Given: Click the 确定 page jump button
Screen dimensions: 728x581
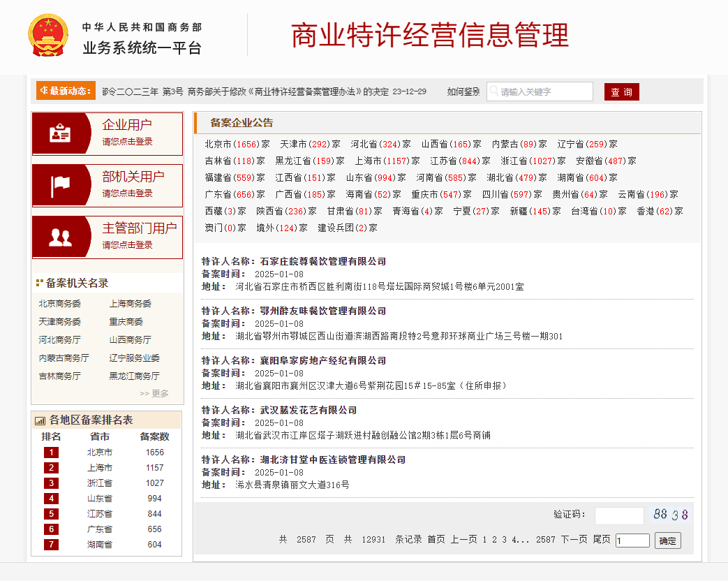Looking at the screenshot, I should click(668, 540).
